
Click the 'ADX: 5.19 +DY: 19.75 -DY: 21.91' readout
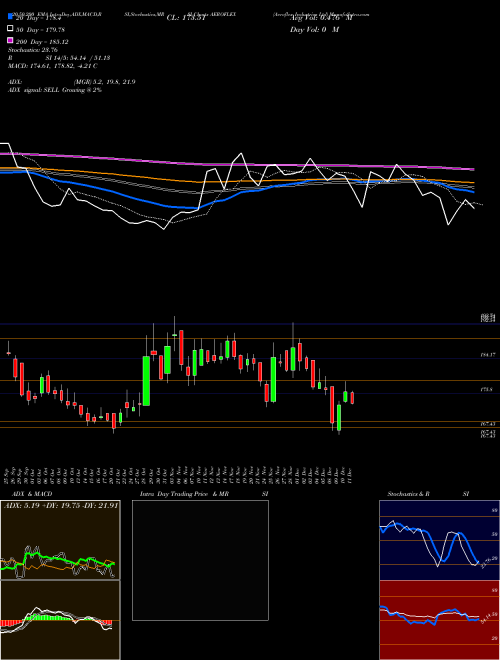click(x=61, y=506)
